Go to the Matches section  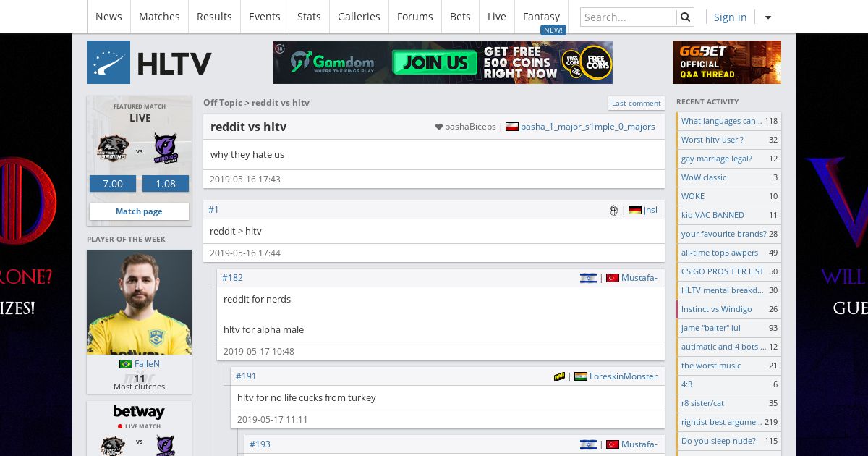click(159, 17)
